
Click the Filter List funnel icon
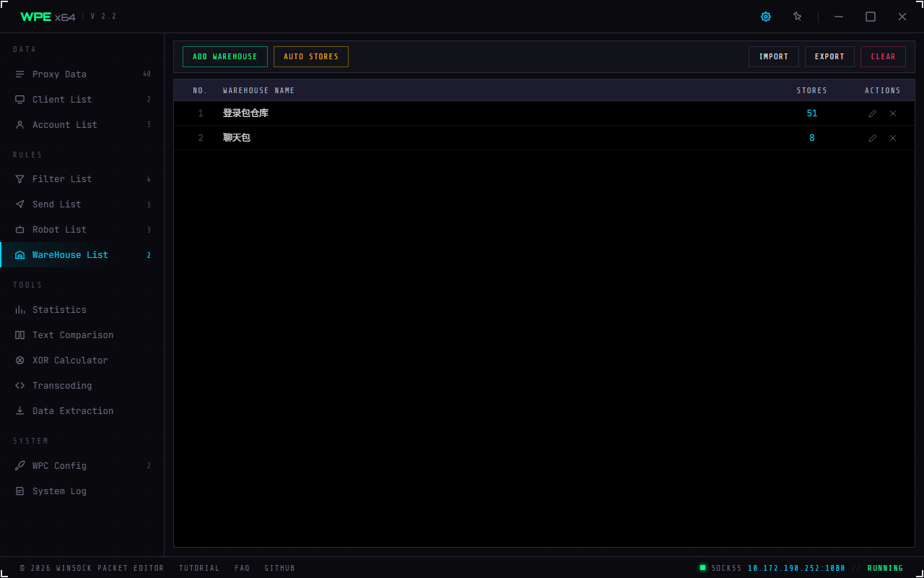click(x=19, y=179)
